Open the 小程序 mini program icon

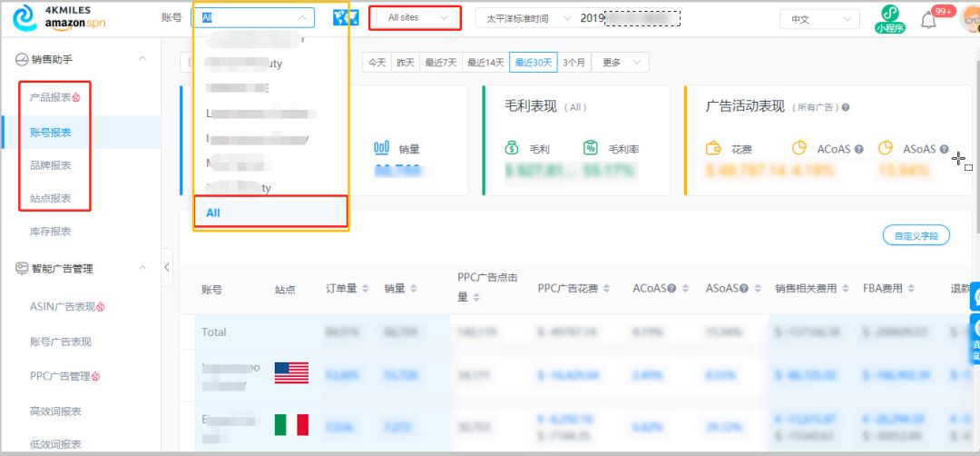click(890, 19)
